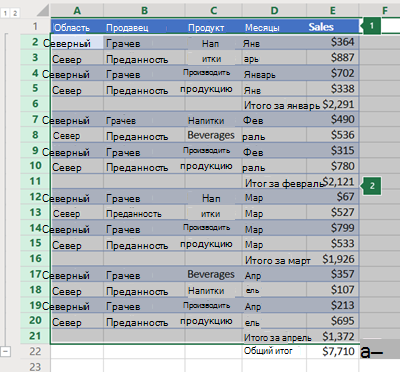Select Напитки cell in row 18
This screenshot has height=372, width=400.
214,290
